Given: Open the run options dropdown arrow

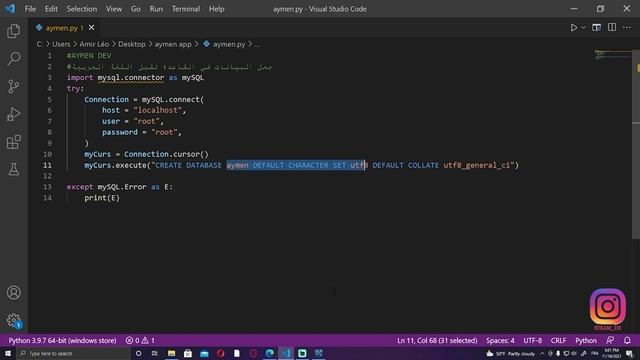Looking at the screenshot, I should coord(583,28).
